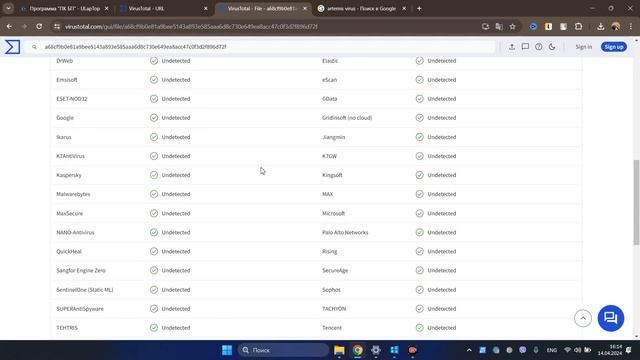The image size is (640, 360).
Task: Bookmark this page with the star icon
Action: point(512,27)
